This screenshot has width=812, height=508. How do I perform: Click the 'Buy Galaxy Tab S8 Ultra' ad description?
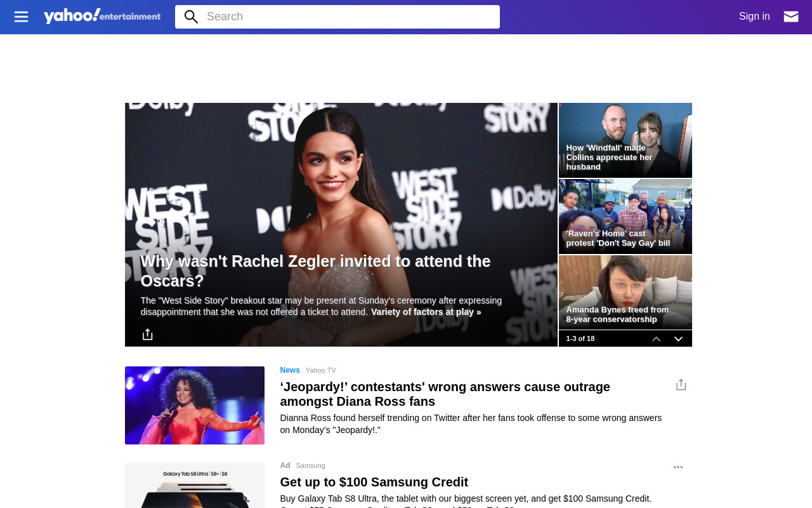pos(466,500)
